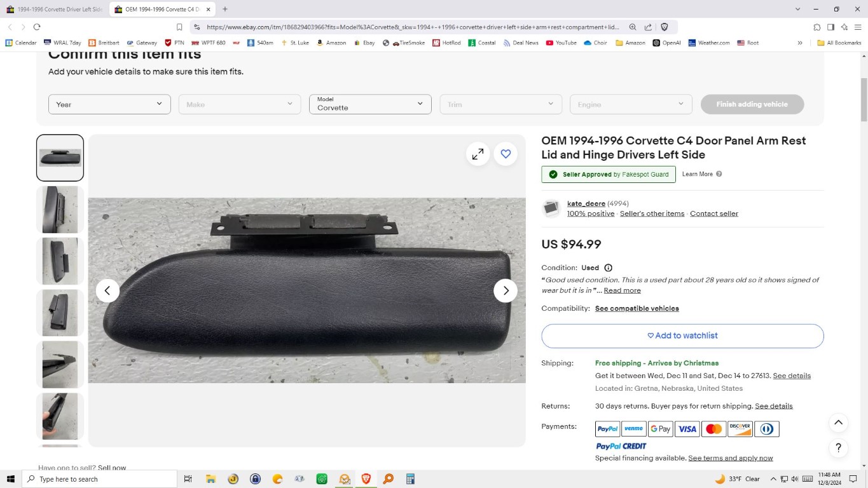Click the heart icon on product image

click(506, 154)
